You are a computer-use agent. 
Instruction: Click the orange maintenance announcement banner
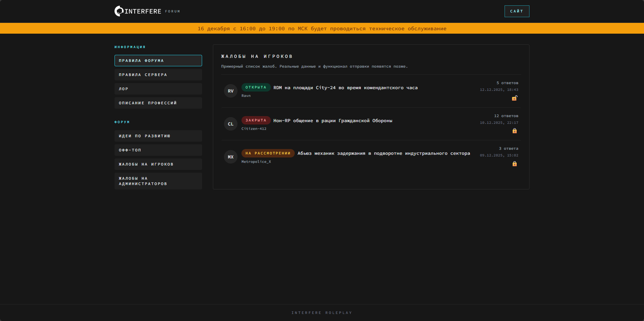322,29
